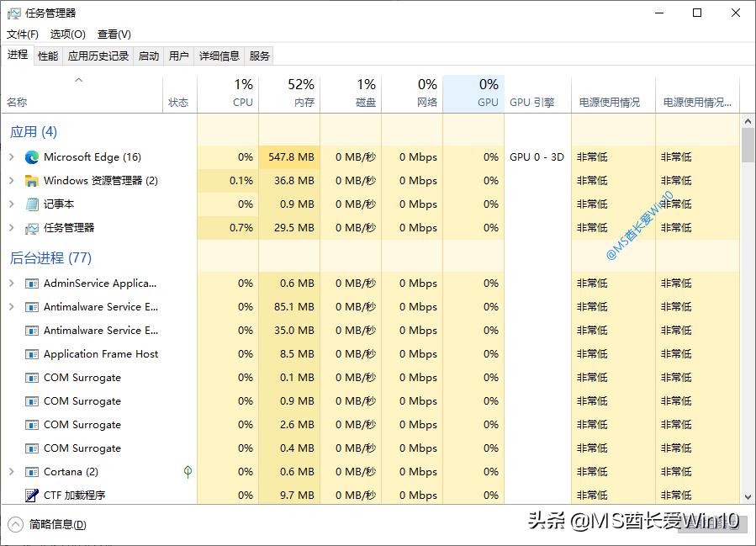Expand the Cortana (2) process group
The image size is (756, 546).
[x=11, y=472]
